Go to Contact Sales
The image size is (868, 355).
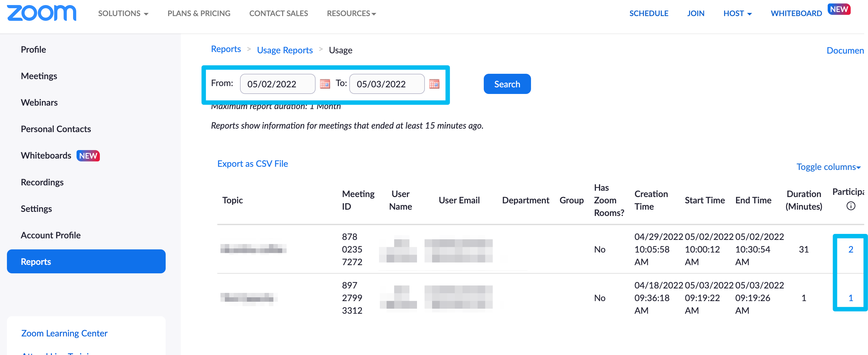click(x=278, y=13)
